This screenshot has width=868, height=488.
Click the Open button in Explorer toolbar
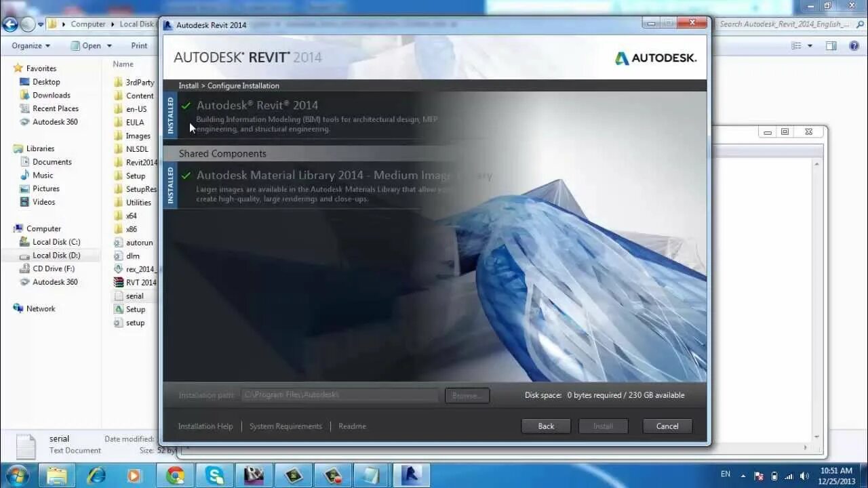(86, 45)
